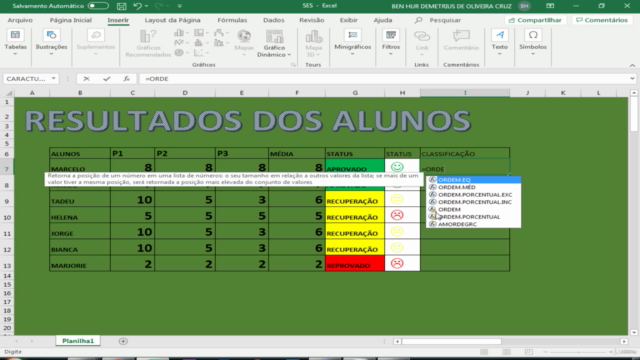The height and width of the screenshot is (360, 640).
Task: Collapse the ribbon with the chevron
Action: (632, 65)
